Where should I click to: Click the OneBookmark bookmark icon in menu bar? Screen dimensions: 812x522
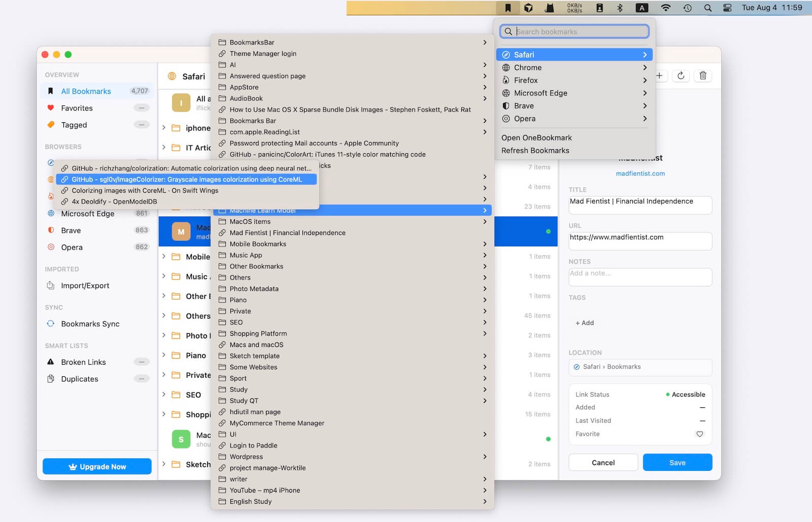[x=507, y=8]
